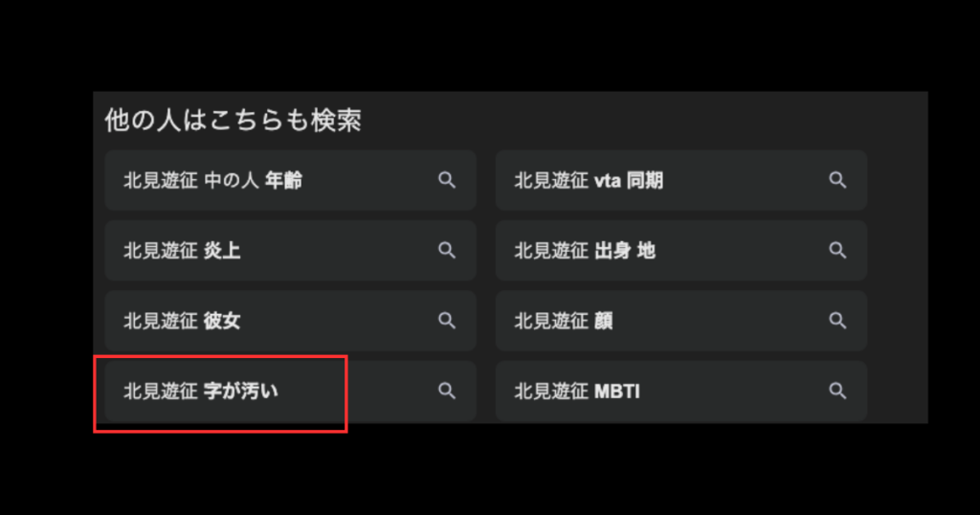Viewport: 980px width, 515px height.
Task: Click magnifier icon for 北見遊征 顔 suggestion
Action: coord(837,320)
